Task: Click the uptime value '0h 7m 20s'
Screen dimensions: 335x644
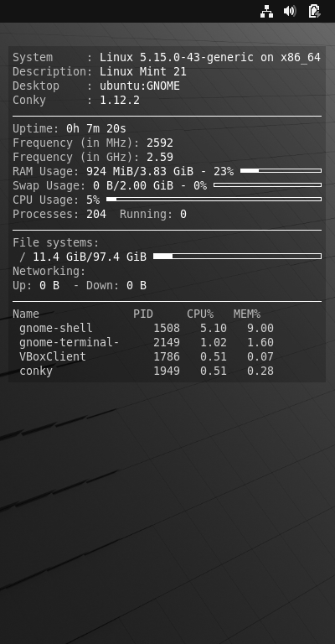Action: (96, 128)
